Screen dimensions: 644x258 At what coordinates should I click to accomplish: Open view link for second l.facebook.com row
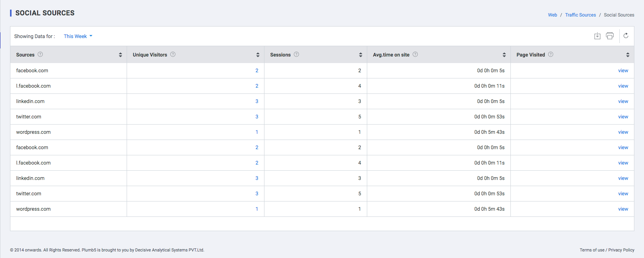[x=623, y=163]
